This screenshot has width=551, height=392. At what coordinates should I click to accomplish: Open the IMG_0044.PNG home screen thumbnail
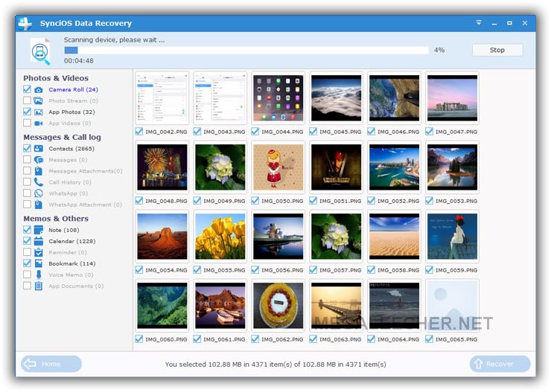point(278,98)
